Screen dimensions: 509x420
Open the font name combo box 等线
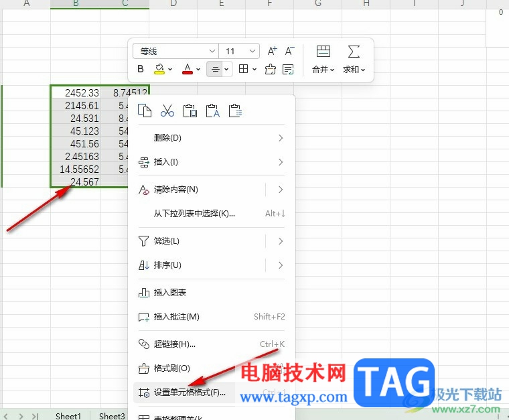tap(175, 51)
